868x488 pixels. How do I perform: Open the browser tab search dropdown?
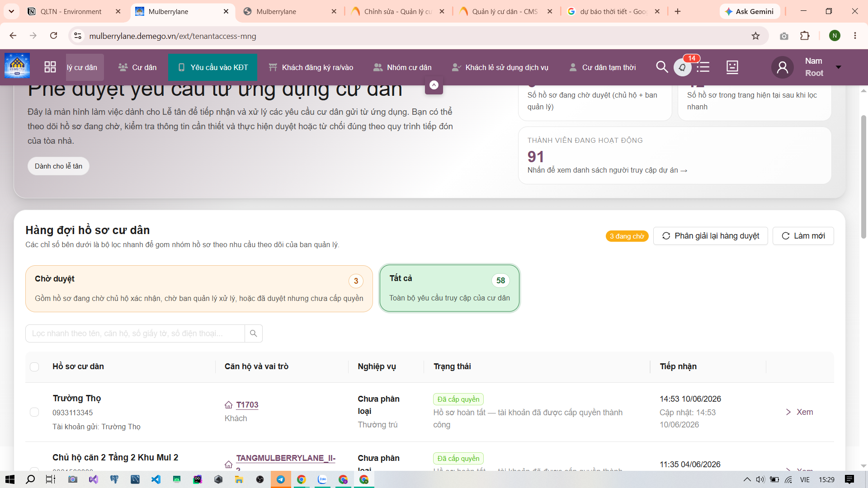(11, 11)
